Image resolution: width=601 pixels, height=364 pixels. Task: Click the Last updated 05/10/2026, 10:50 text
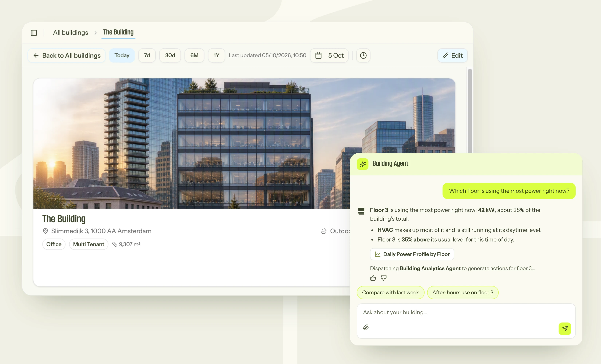point(267,56)
